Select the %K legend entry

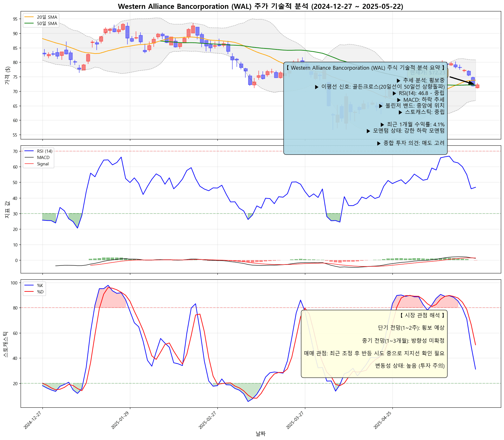point(34,285)
